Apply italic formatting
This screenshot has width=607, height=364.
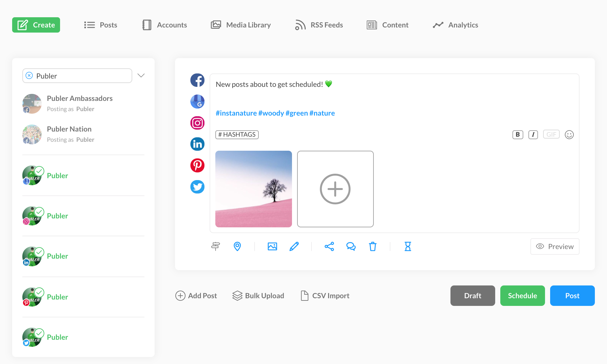tap(533, 134)
